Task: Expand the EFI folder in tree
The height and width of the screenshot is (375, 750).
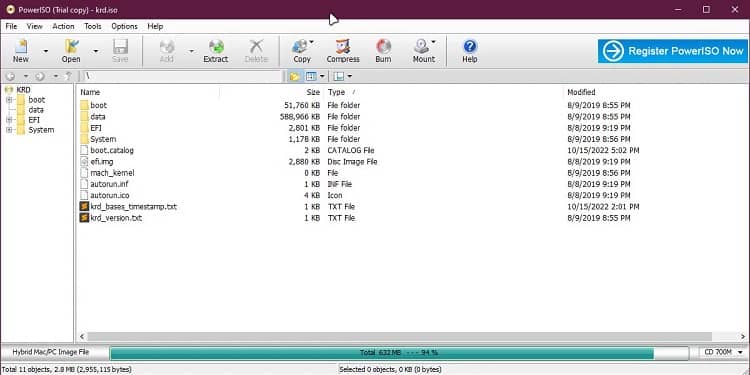Action: point(9,120)
